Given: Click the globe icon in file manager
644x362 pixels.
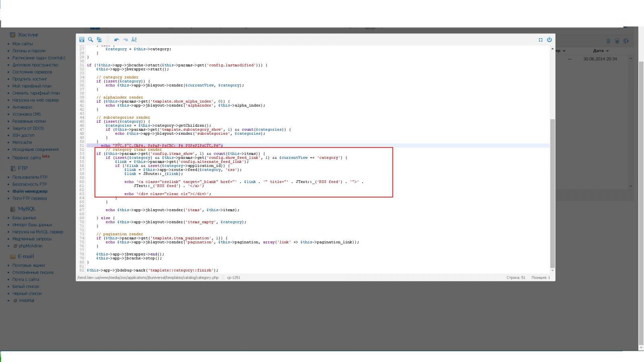Looking at the screenshot, I should pyautogui.click(x=626, y=41).
